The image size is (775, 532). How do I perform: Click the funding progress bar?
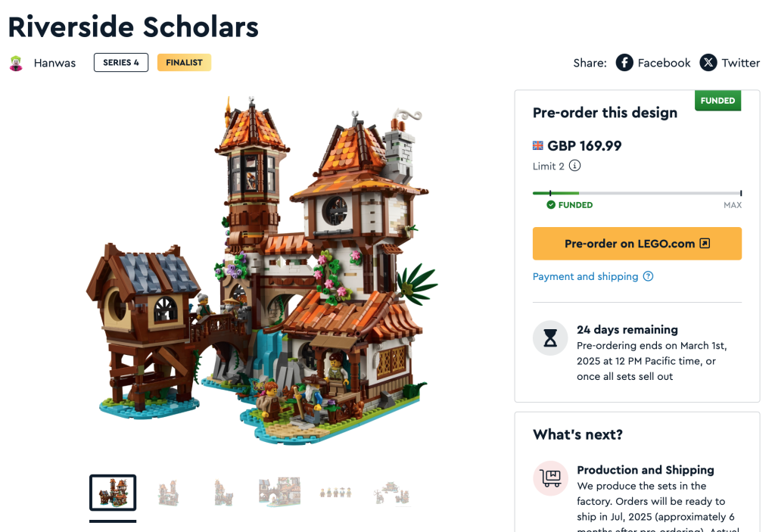point(636,194)
